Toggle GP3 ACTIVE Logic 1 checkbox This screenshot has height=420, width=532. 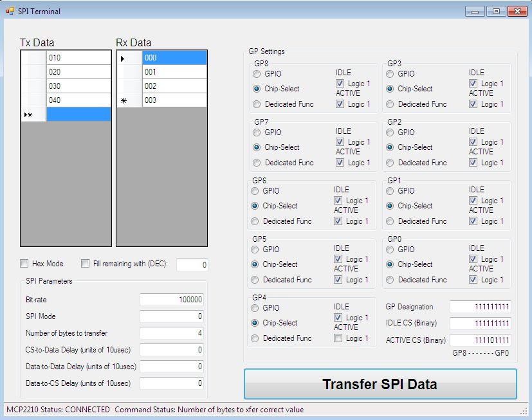(473, 104)
